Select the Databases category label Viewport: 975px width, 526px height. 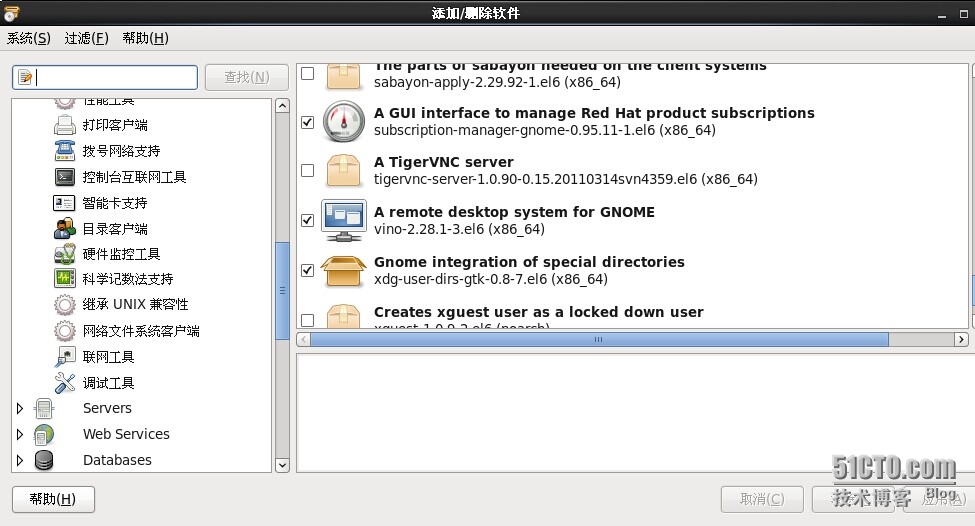tap(118, 460)
